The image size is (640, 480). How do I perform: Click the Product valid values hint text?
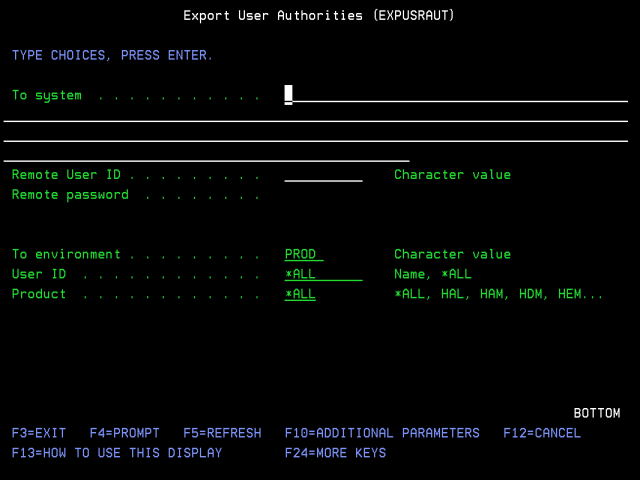499,294
